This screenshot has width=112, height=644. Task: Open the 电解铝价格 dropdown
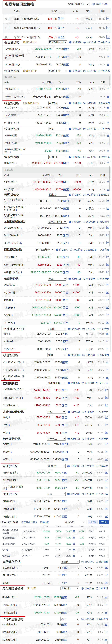58,71
